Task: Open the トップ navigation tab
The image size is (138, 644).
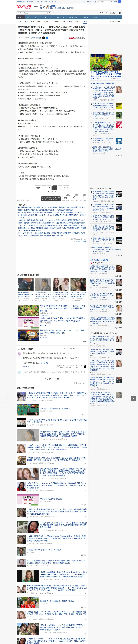Action: click(x=20, y=17)
